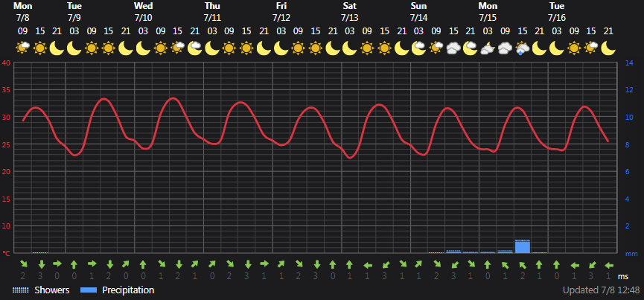Select the moon icon for Wed 7/10 03:00
The height and width of the screenshot is (300, 644).
coord(143,48)
